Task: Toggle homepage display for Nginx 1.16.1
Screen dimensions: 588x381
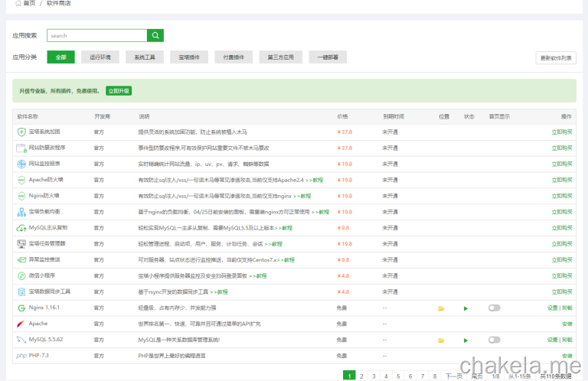Action: point(495,308)
